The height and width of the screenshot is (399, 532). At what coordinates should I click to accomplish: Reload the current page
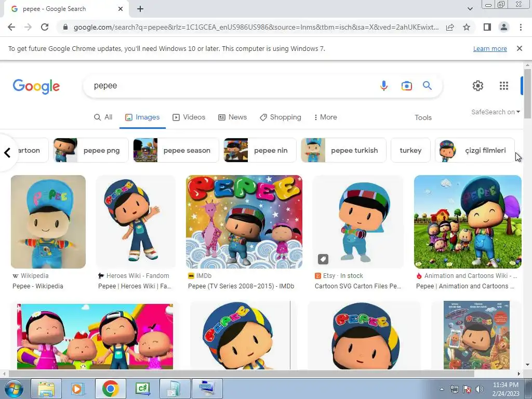(45, 27)
